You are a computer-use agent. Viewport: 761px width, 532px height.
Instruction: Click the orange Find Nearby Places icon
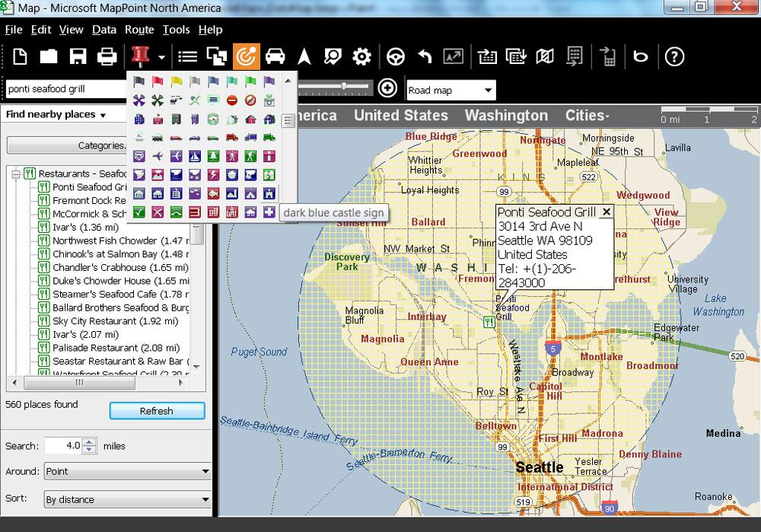point(246,56)
